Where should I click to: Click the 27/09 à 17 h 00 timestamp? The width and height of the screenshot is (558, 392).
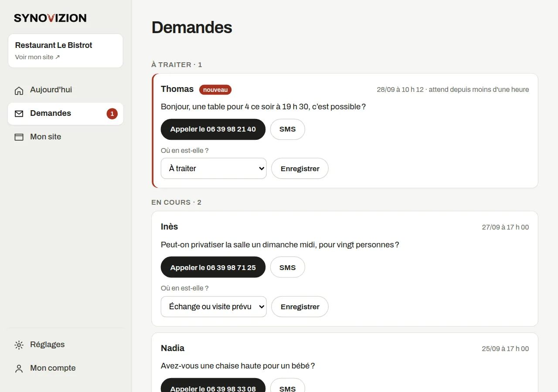(505, 227)
